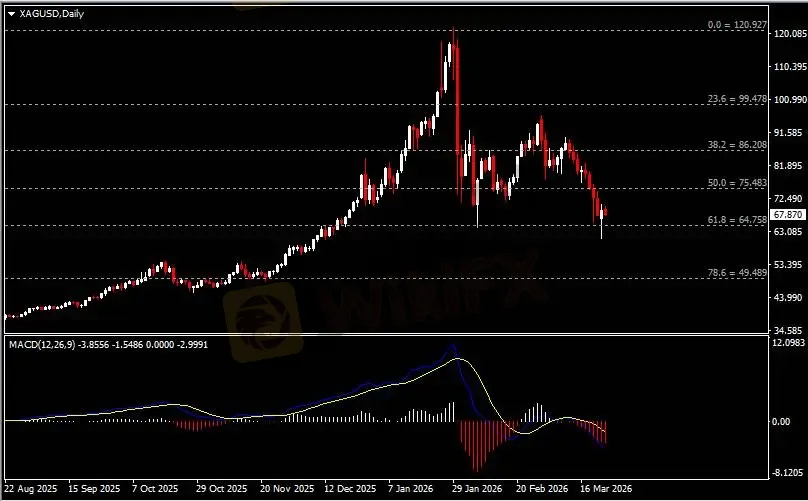Viewport: 808px width, 501px height.
Task: Click the 7 Oct 2025 date label
Action: [155, 488]
